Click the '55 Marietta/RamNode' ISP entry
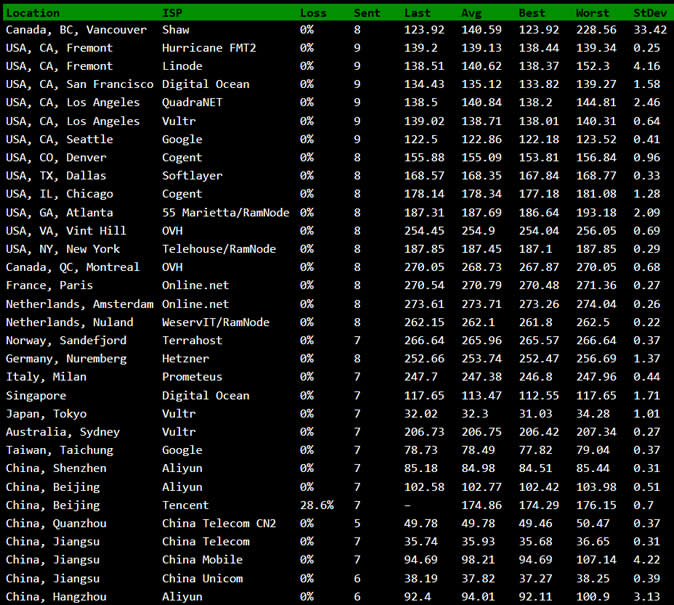Image resolution: width=674 pixels, height=605 pixels. point(226,212)
